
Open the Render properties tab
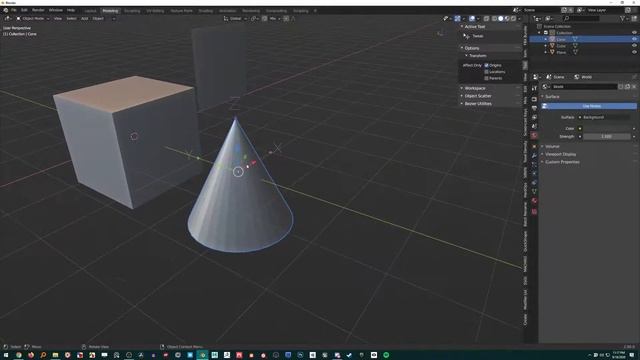534,99
